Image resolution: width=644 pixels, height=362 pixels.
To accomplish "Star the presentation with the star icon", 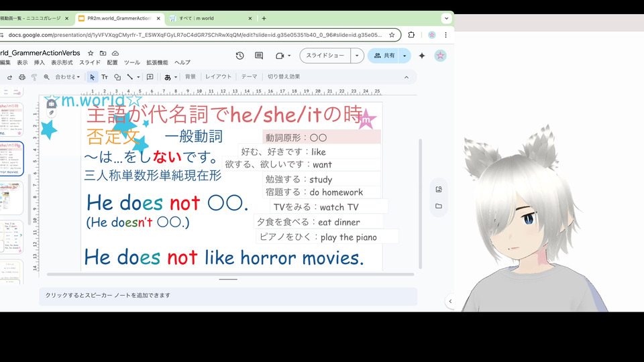I will (x=91, y=53).
